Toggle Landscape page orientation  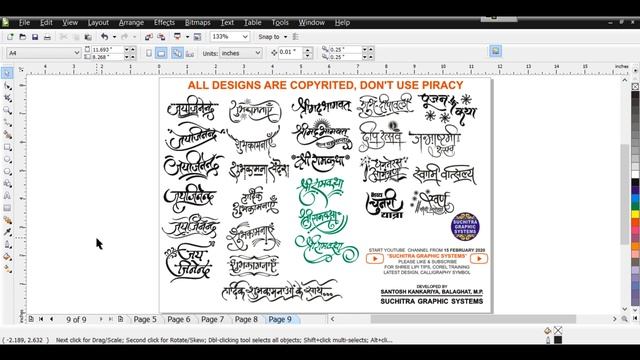coord(161,53)
